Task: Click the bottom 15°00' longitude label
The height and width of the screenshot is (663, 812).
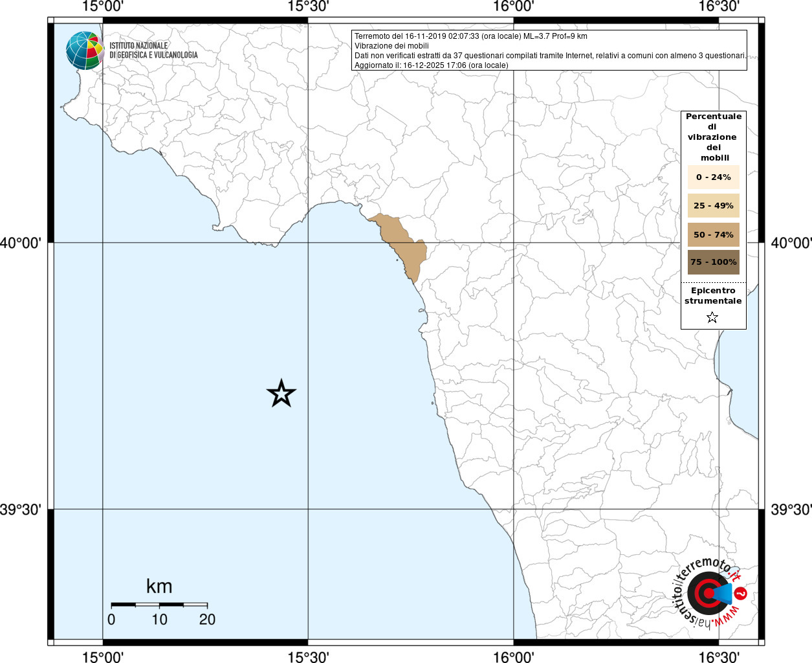Action: click(x=103, y=657)
